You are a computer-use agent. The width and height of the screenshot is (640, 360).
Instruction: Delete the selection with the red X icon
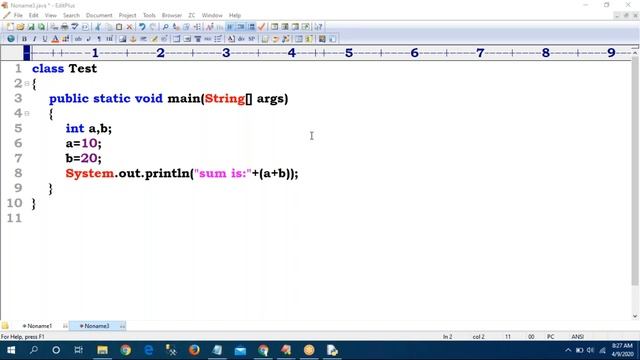pos(129,27)
